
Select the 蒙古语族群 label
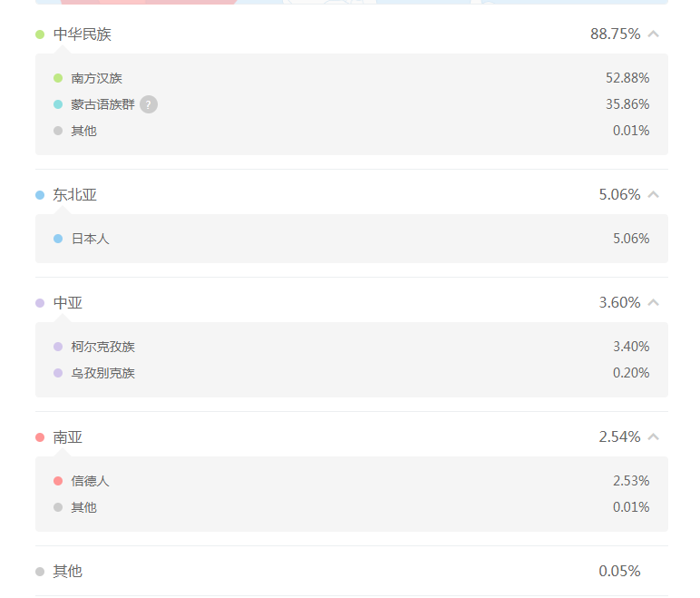coord(102,104)
